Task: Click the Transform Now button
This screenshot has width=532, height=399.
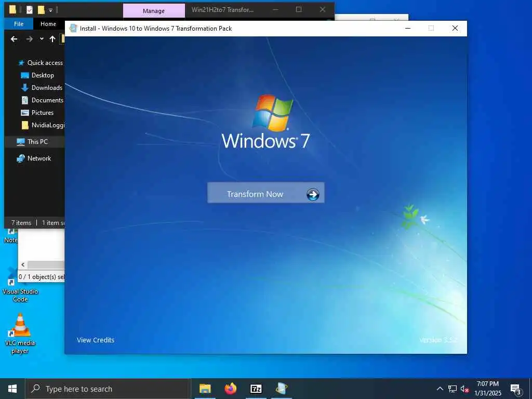Action: coord(265,193)
